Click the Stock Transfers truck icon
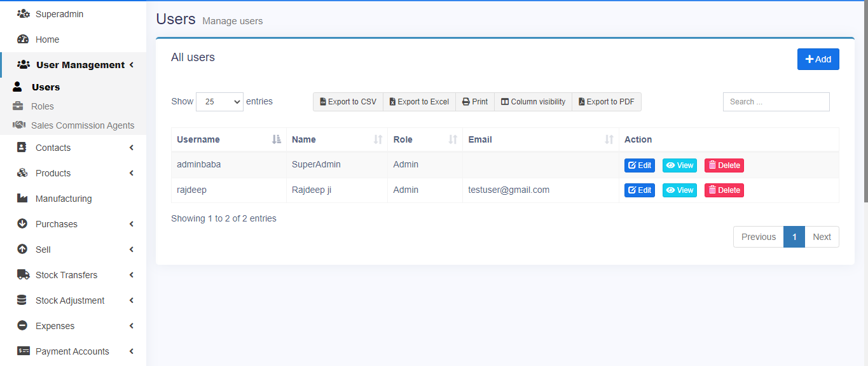This screenshot has width=868, height=366. pos(23,275)
